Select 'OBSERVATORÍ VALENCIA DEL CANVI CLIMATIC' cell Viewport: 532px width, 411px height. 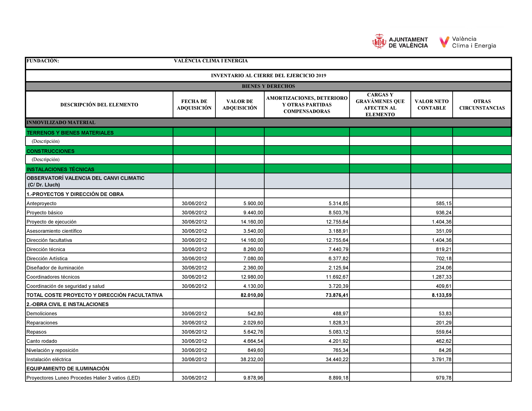coord(99,181)
